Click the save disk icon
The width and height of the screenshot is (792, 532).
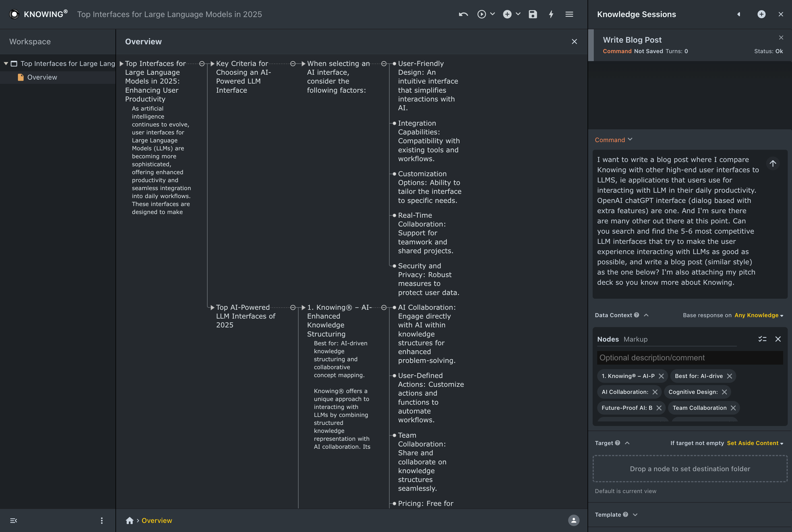533,14
